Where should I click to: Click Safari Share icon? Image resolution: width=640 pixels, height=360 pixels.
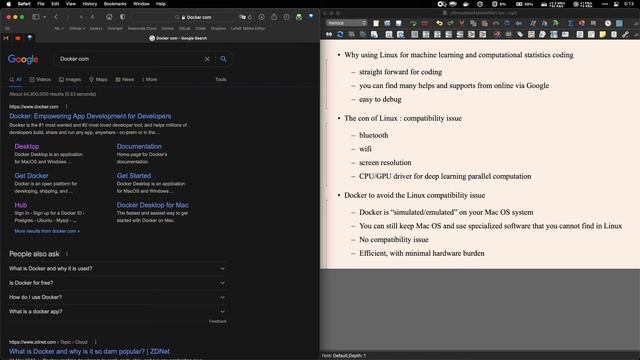pos(274,17)
